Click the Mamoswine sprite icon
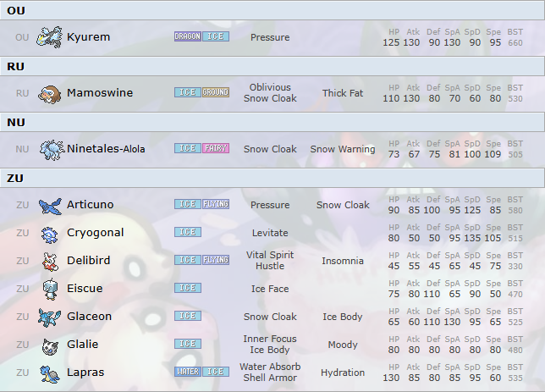The width and height of the screenshot is (545, 392). coord(50,94)
